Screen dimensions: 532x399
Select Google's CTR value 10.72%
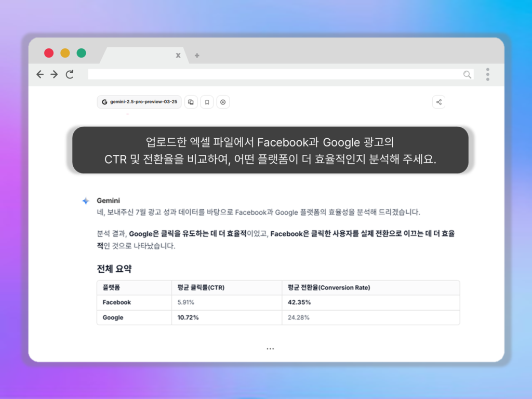click(188, 317)
